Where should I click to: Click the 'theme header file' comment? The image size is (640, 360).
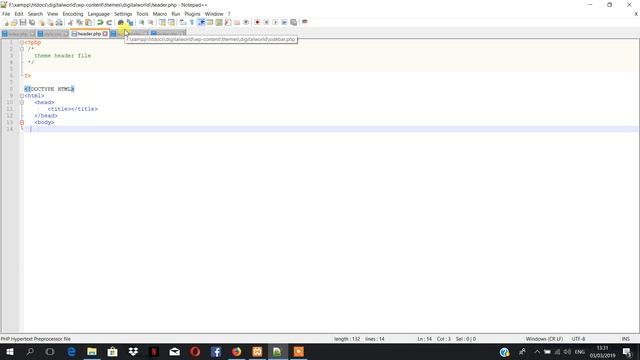point(62,56)
